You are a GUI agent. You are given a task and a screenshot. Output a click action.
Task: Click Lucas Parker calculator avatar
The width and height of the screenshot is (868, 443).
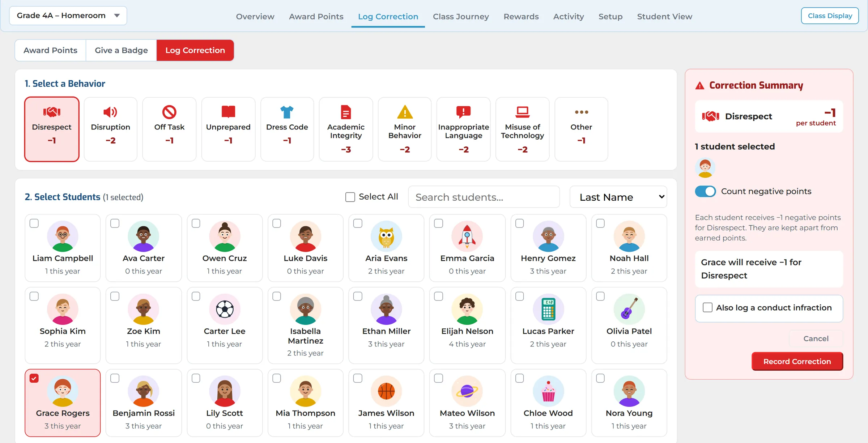tap(548, 310)
